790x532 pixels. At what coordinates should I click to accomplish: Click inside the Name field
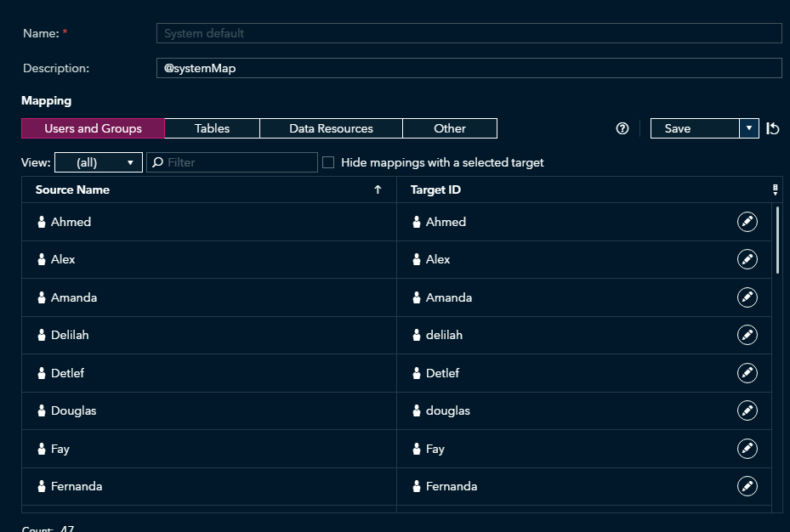pos(468,32)
